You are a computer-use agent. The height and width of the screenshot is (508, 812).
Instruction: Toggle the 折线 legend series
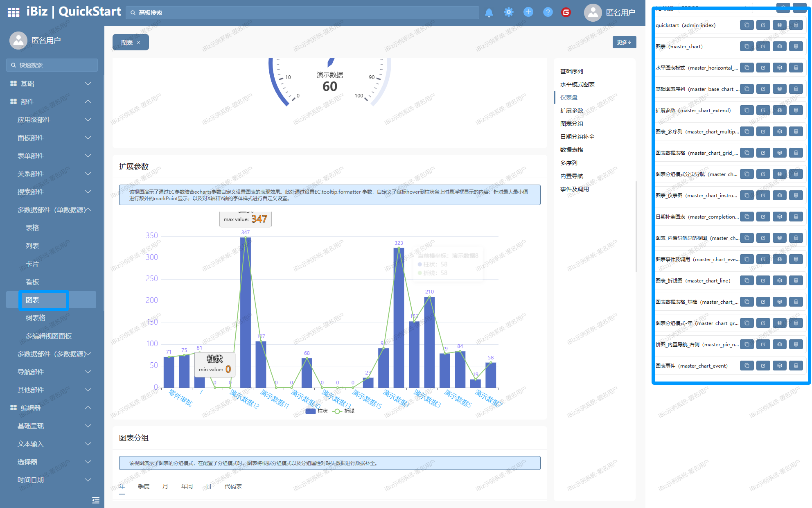tap(344, 411)
